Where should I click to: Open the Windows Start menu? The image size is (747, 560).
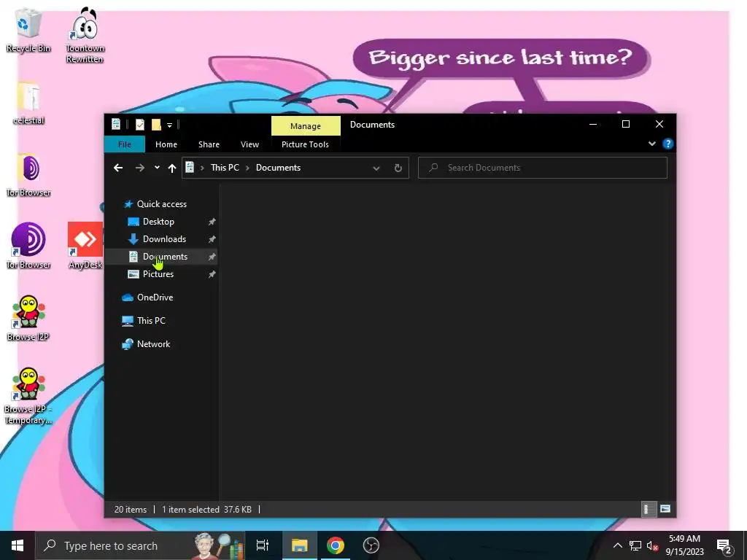pos(18,545)
